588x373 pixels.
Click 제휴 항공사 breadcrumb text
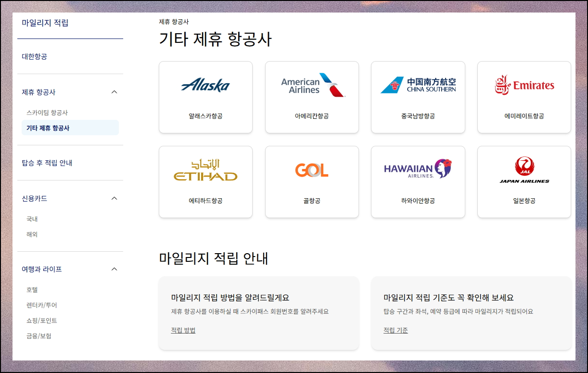pyautogui.click(x=174, y=22)
